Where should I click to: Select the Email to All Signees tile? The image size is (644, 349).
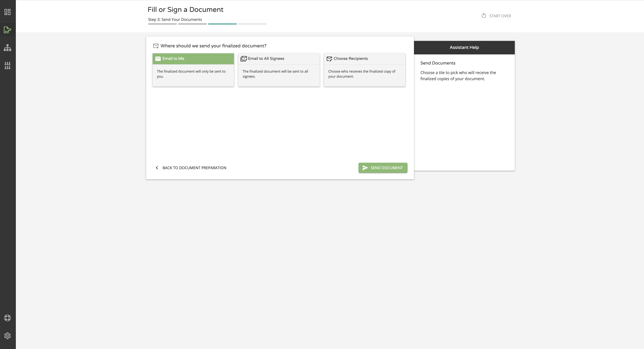pyautogui.click(x=279, y=70)
